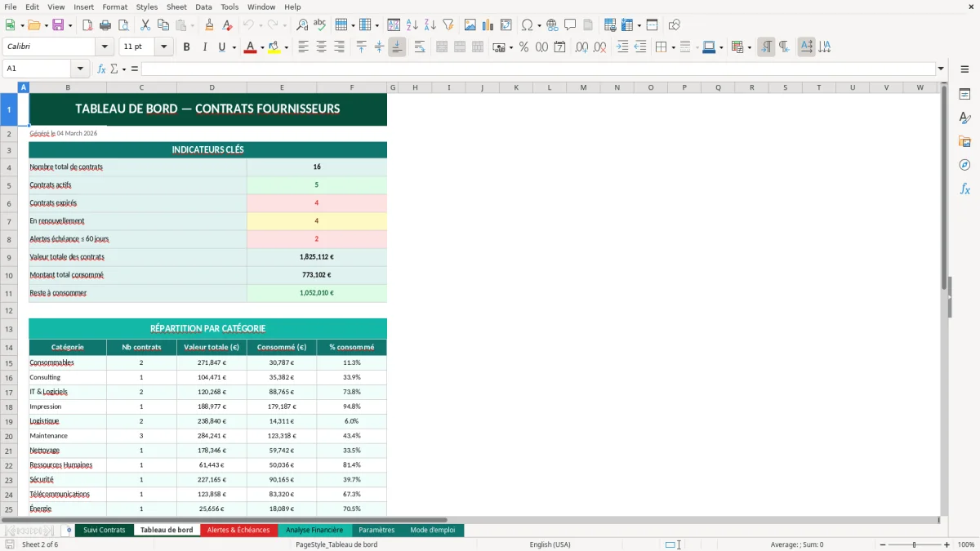Image resolution: width=980 pixels, height=551 pixels.
Task: Apply red font color swatch
Action: point(250,47)
